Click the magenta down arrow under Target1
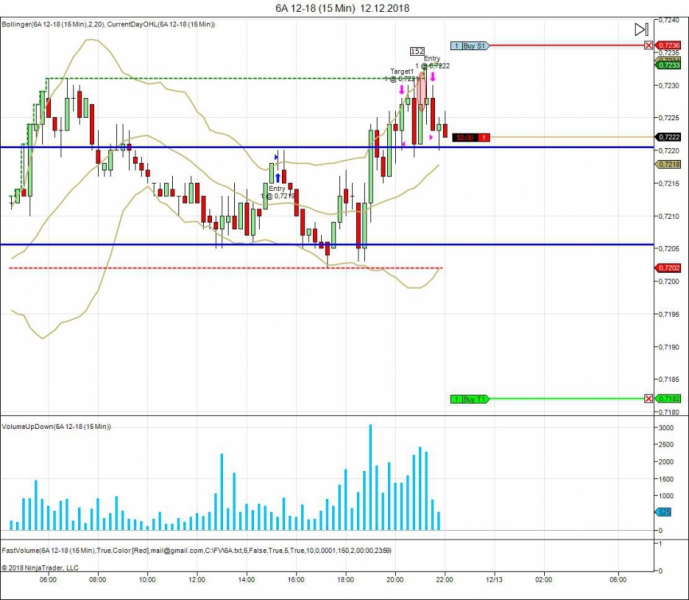This screenshot has height=600, width=689. coord(402,90)
